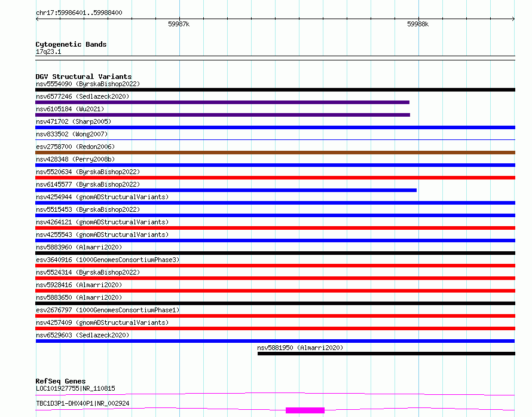Select the 17q23.1 band label

pos(48,51)
